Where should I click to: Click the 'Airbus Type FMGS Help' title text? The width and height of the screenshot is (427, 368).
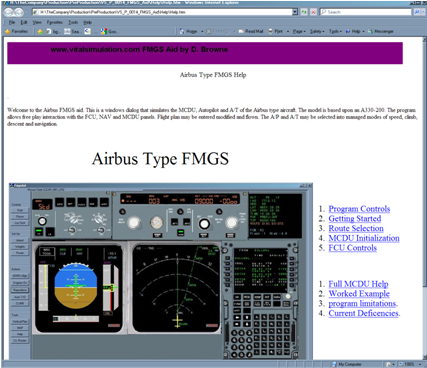[213, 75]
